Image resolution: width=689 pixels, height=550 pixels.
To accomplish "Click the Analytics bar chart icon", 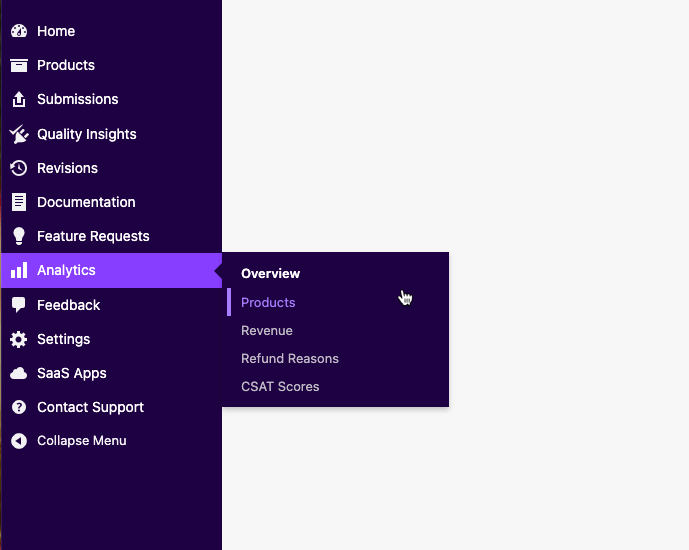I will click(x=18, y=270).
